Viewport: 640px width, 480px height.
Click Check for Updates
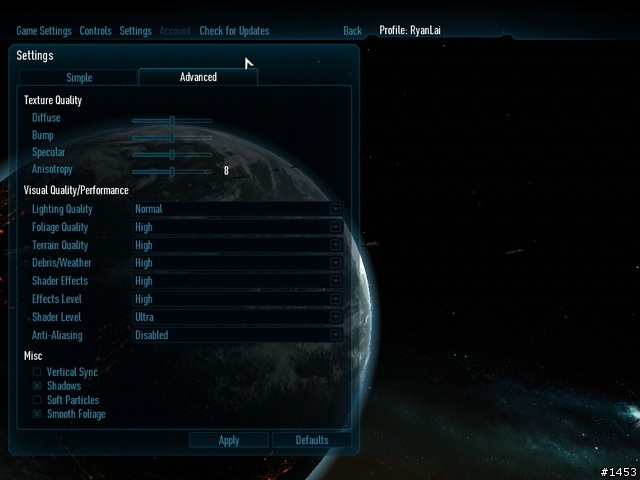234,31
